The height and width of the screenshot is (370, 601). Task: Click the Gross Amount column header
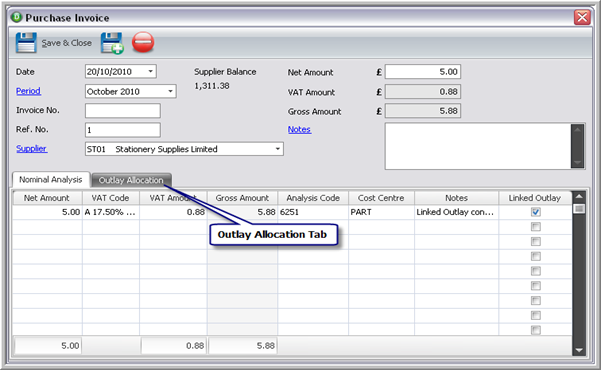242,198
